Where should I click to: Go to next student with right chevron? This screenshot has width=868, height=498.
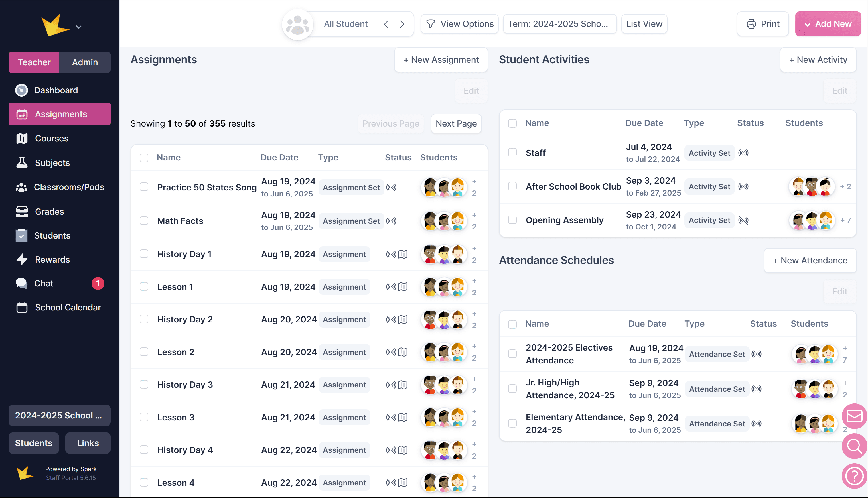tap(402, 24)
